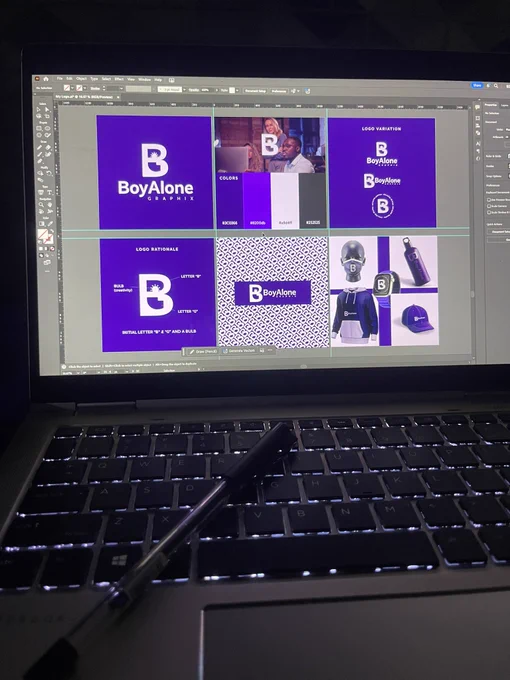Image resolution: width=510 pixels, height=680 pixels.
Task: Toggle the Scale Strokes & Effects checkbox
Action: point(489,212)
